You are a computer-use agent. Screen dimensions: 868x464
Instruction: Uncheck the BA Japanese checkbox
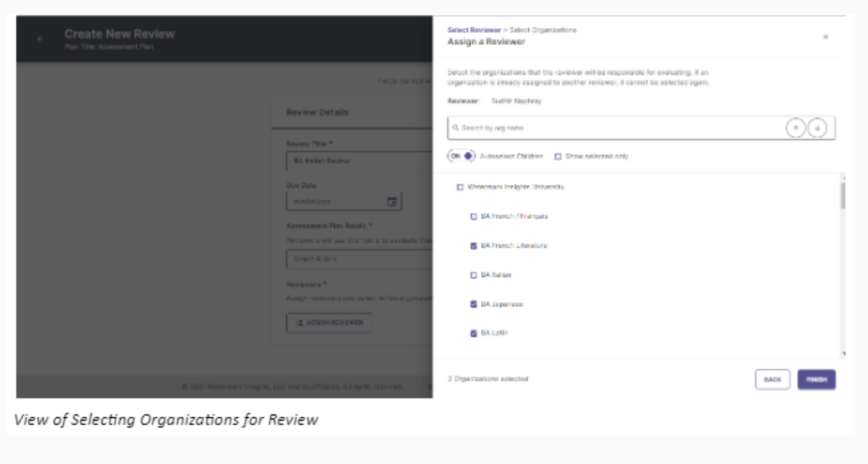(474, 304)
